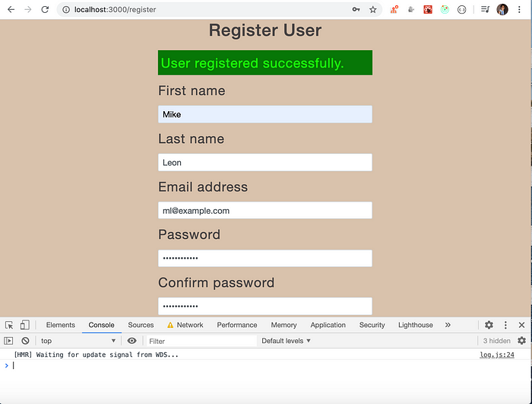Screen dimensions: 532x404
Task: Click the First name field with Mike
Action: point(265,114)
